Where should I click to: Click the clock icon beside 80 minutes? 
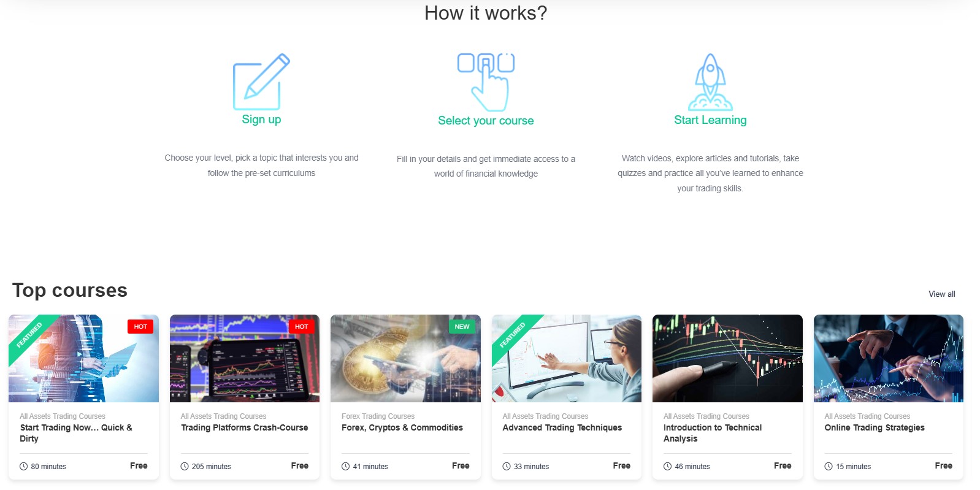(x=24, y=466)
